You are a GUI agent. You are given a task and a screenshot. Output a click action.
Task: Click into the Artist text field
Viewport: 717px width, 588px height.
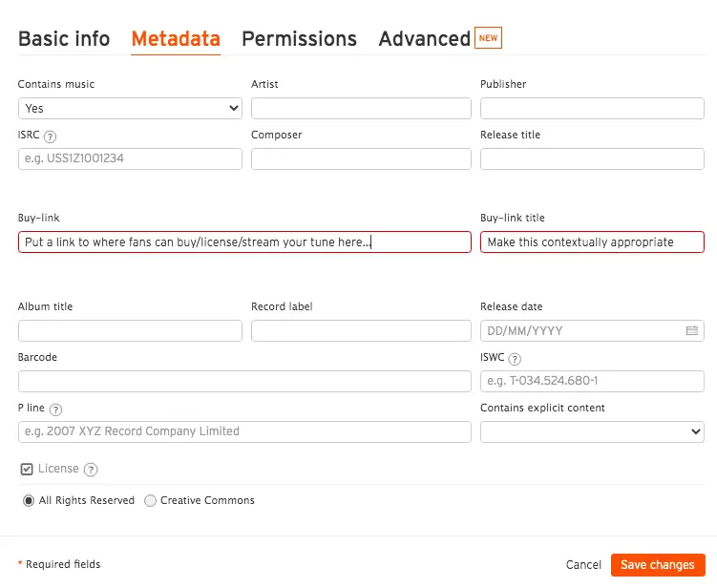(x=361, y=109)
